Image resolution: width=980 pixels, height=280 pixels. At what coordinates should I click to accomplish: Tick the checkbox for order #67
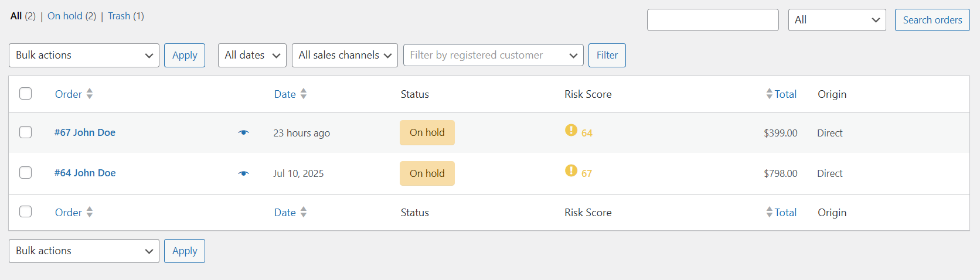(x=25, y=132)
